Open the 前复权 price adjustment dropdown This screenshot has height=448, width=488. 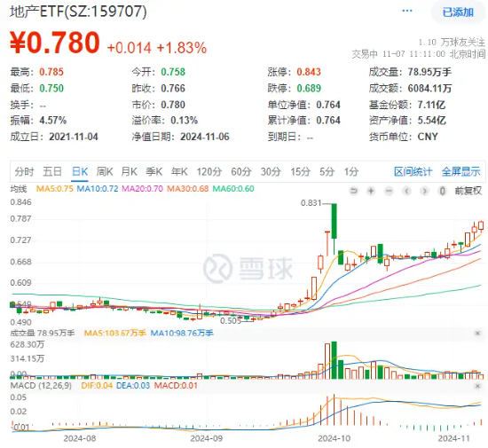[x=468, y=191]
